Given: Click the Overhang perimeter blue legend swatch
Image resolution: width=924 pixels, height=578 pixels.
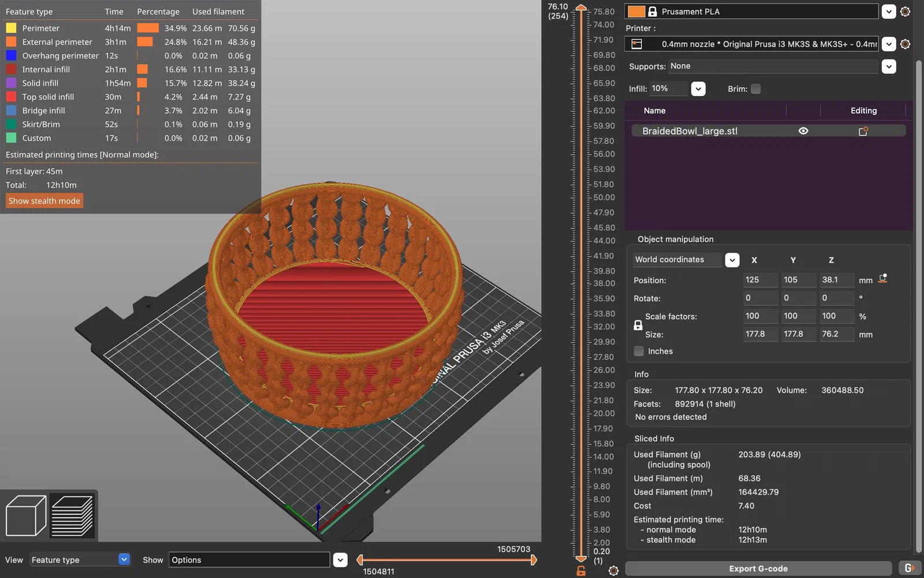Looking at the screenshot, I should tap(11, 55).
